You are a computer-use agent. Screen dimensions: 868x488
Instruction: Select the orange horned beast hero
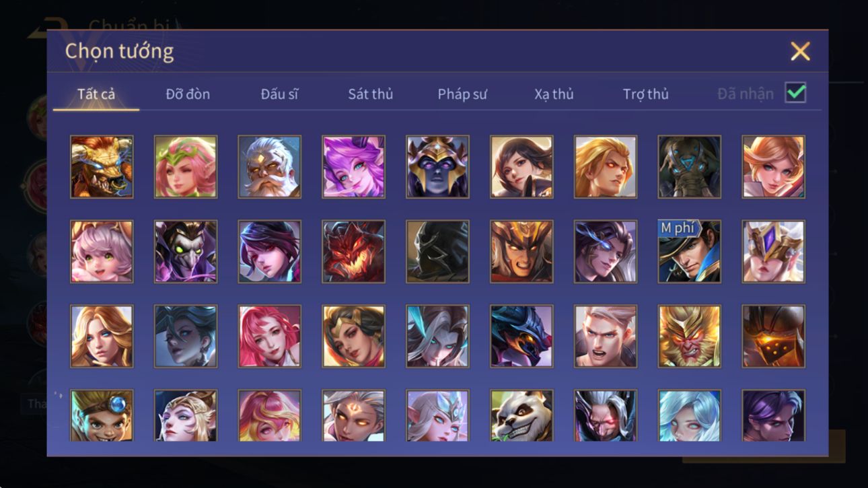click(x=102, y=167)
